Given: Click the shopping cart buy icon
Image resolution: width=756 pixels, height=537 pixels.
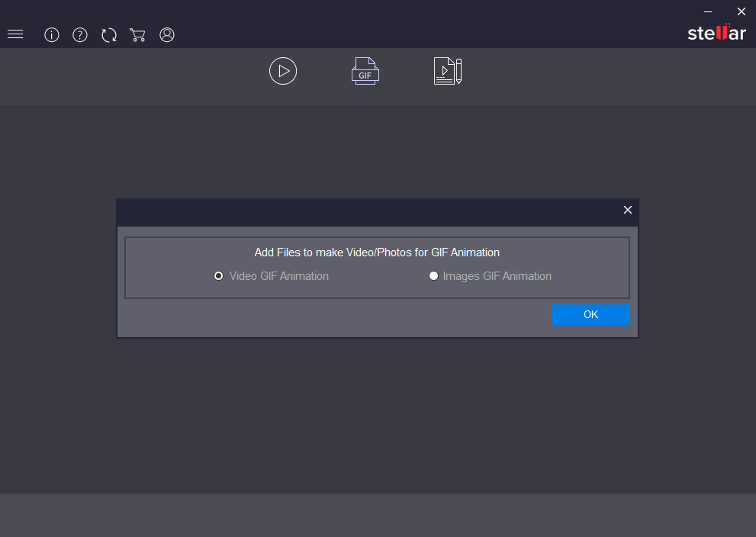Looking at the screenshot, I should (137, 35).
